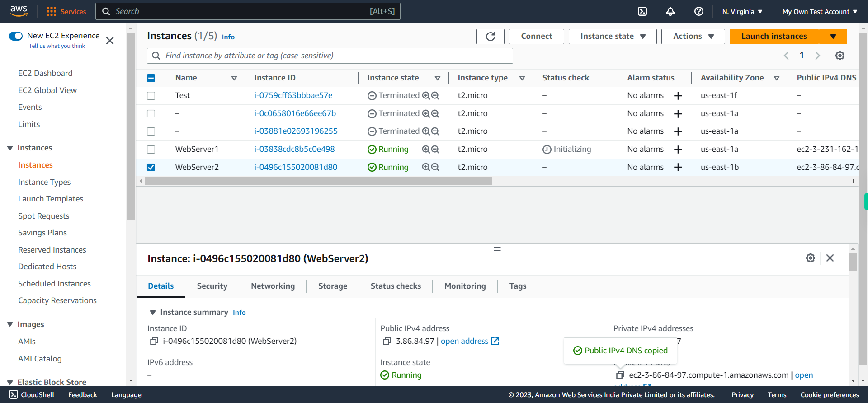Open Launch instances split arrow
Viewport: 868px width, 403px height.
[833, 37]
